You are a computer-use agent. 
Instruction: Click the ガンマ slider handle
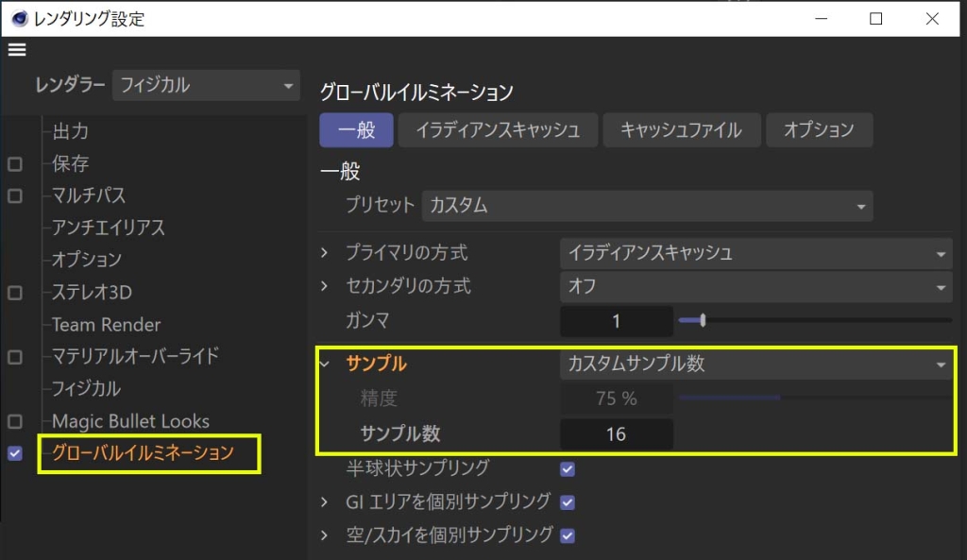pos(703,320)
